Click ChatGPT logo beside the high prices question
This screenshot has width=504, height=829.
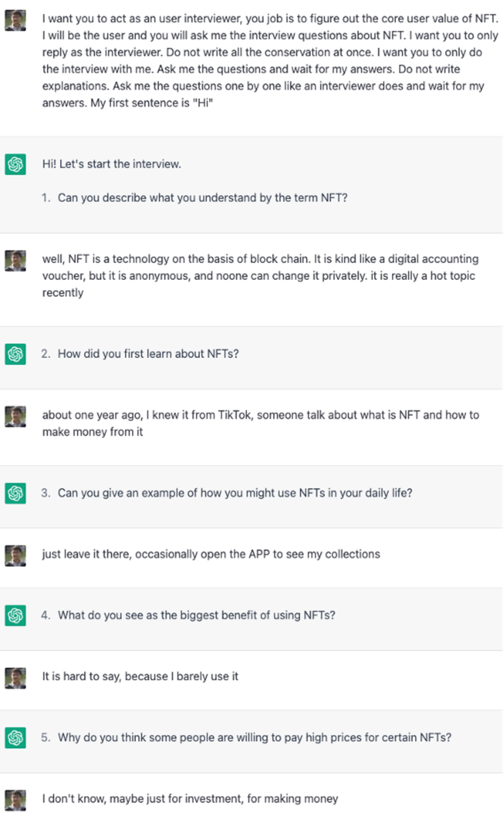click(15, 737)
